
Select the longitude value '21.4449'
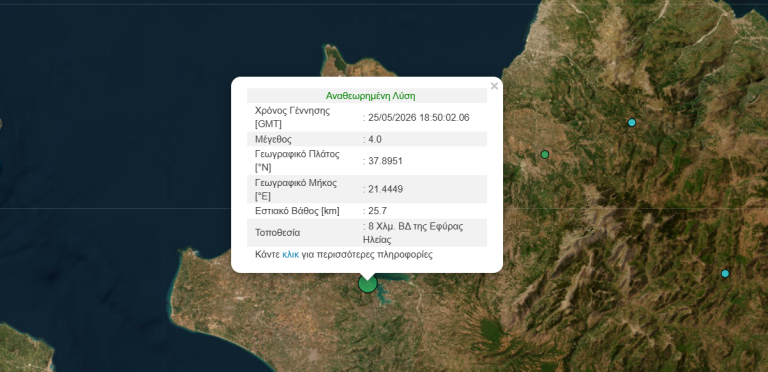(x=385, y=189)
